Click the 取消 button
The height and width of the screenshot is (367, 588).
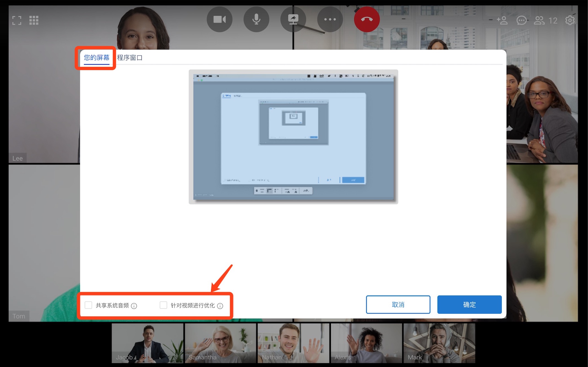click(x=398, y=305)
